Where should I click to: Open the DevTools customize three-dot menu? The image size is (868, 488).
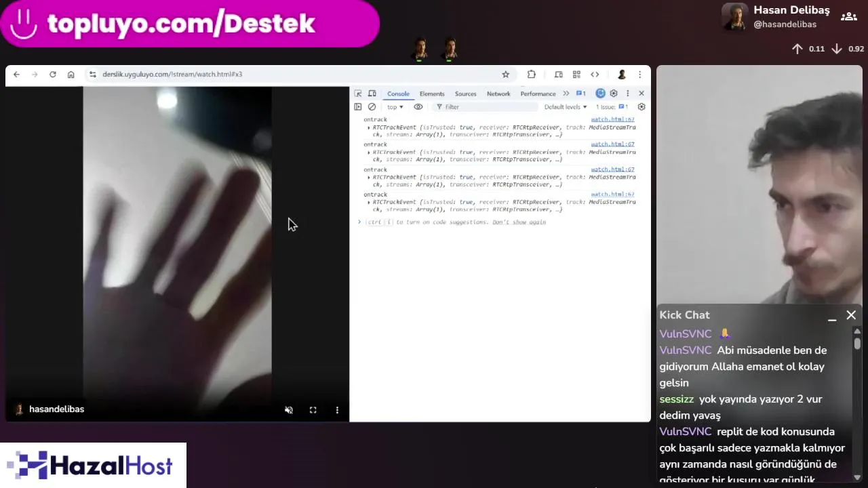click(628, 94)
